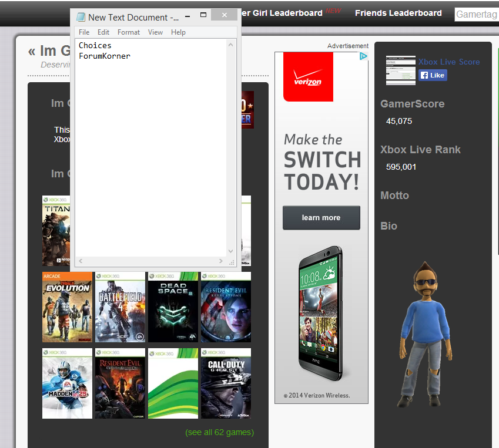Viewport: 499px width, 448px height.
Task: Minimize the New Text Document window
Action: pyautogui.click(x=187, y=16)
